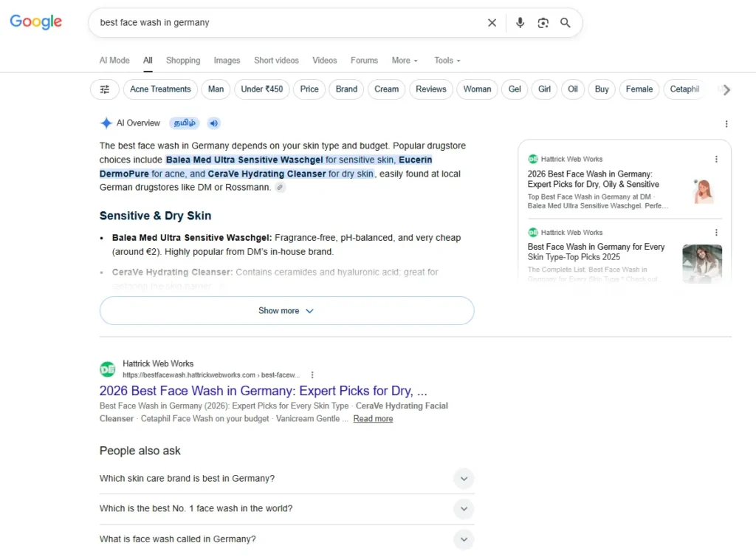This screenshot has width=756, height=560.
Task: Expand Which is the best No. 1 face wash
Action: (x=287, y=509)
